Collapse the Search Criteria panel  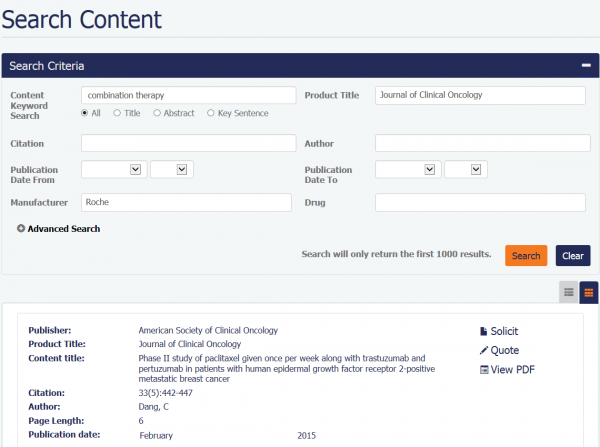(585, 66)
